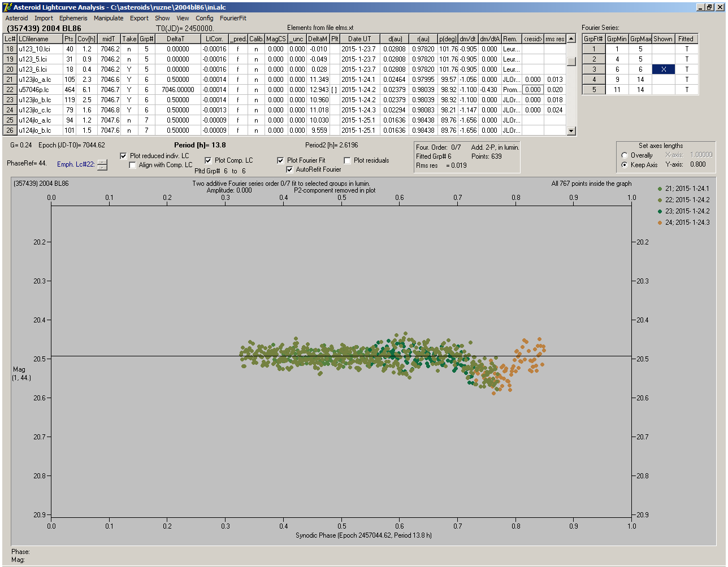Image resolution: width=728 pixels, height=567 pixels.
Task: Open the Ephemeris menu
Action: click(73, 18)
